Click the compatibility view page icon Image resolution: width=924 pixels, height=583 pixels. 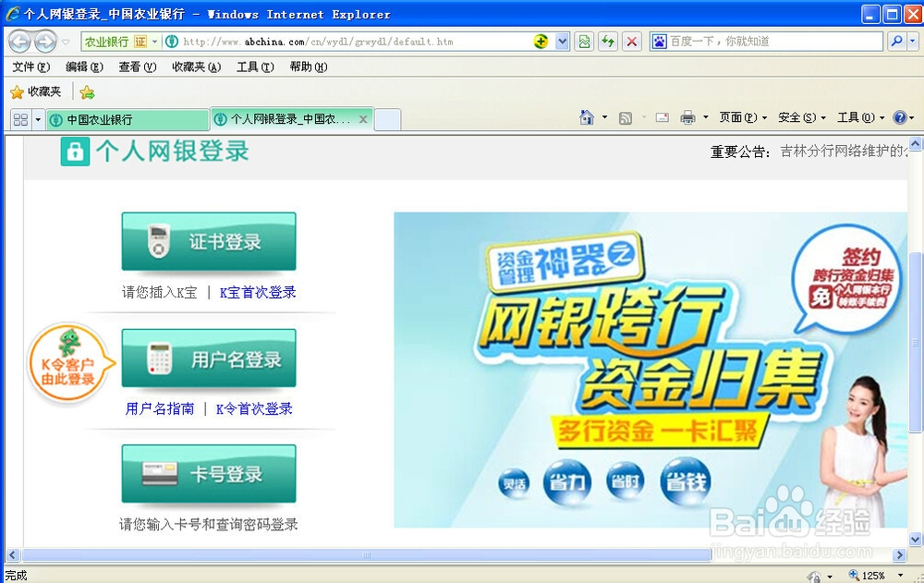(584, 42)
